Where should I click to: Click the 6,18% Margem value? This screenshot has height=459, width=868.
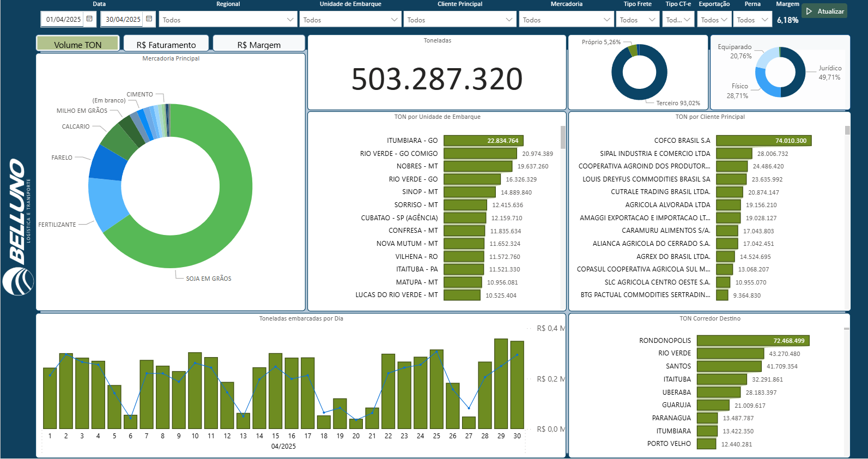click(x=787, y=20)
